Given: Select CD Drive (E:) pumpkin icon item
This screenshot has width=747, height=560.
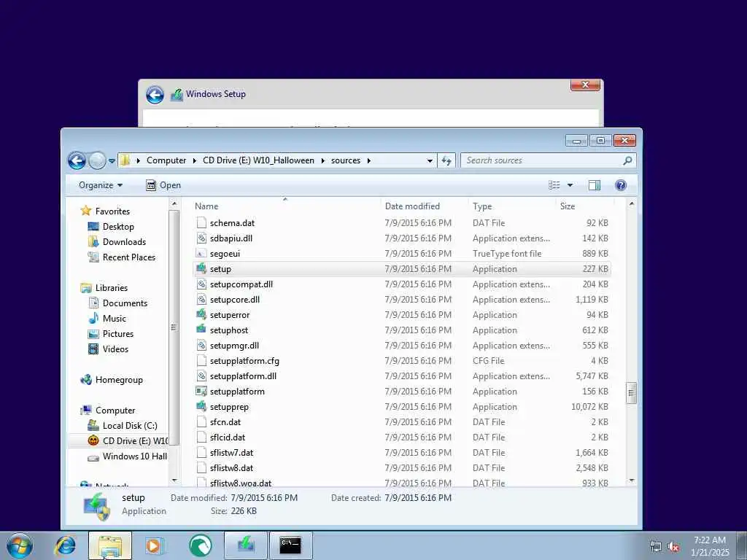Looking at the screenshot, I should [x=93, y=441].
